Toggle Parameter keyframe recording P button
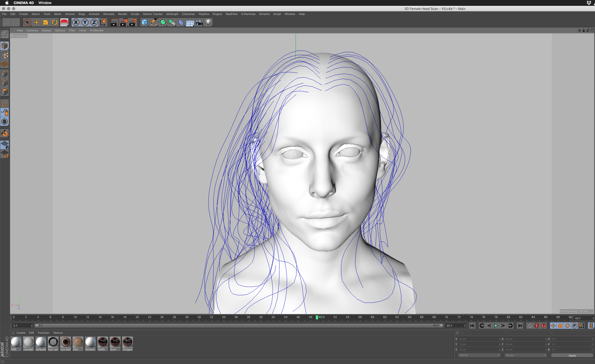 tap(575, 326)
